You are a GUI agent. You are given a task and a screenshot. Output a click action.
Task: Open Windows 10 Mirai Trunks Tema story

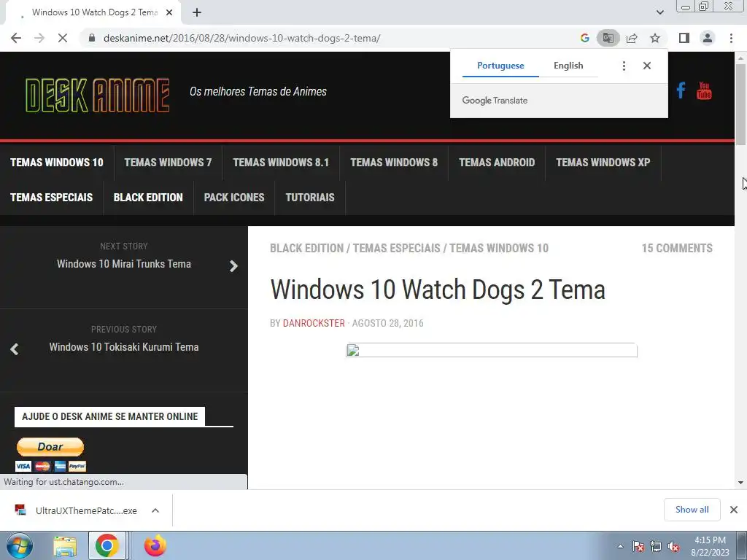pos(124,264)
